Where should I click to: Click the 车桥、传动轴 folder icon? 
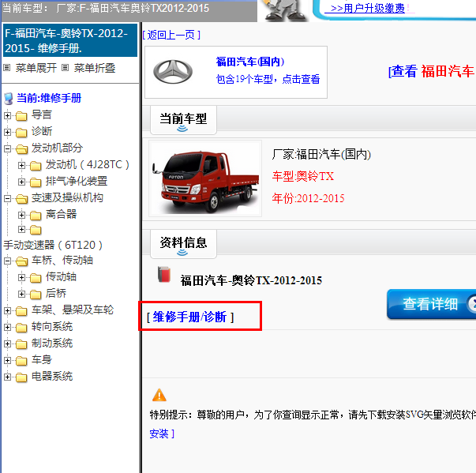21,261
